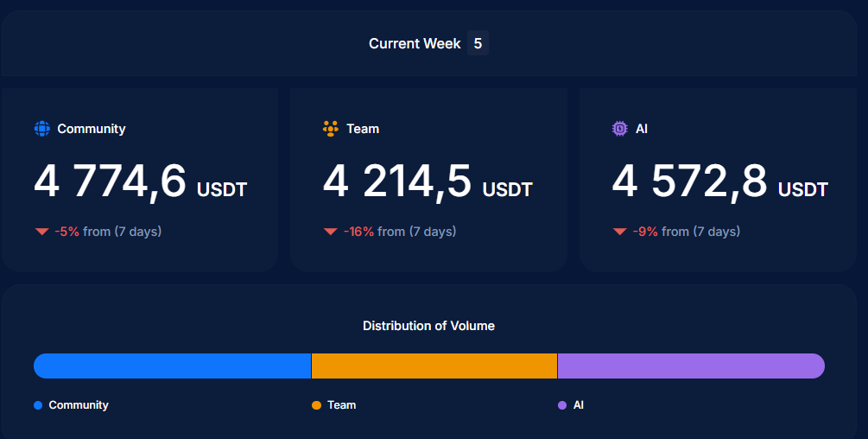The width and height of the screenshot is (868, 439).
Task: Click the Community globe icon
Action: pyautogui.click(x=42, y=129)
